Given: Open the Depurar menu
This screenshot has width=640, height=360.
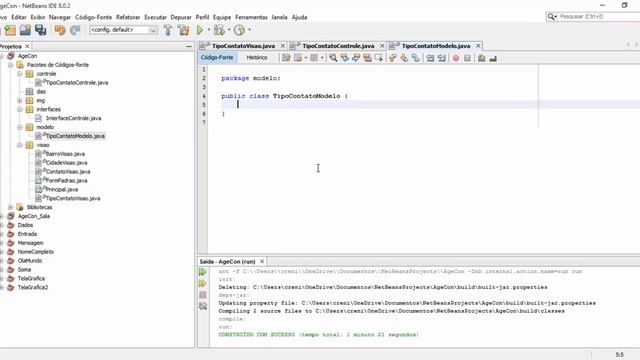Looking at the screenshot, I should [181, 17].
